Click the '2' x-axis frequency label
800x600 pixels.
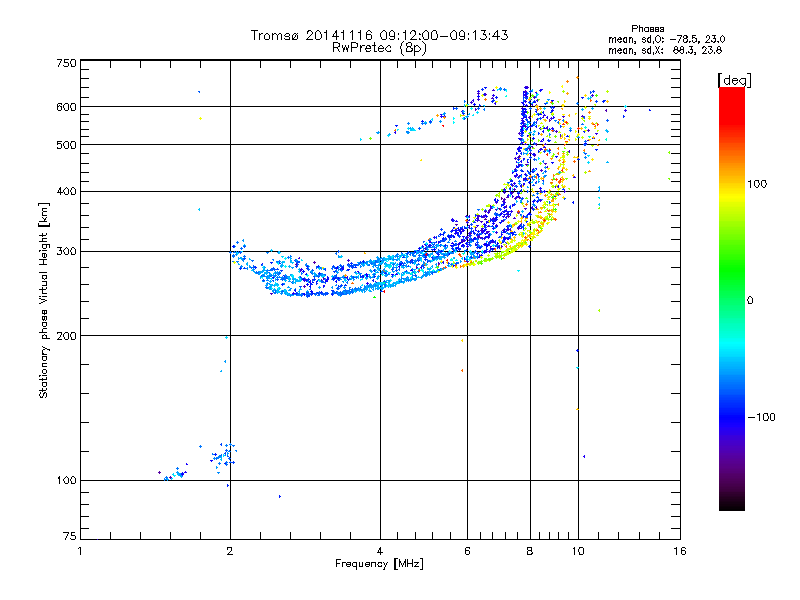[x=230, y=551]
